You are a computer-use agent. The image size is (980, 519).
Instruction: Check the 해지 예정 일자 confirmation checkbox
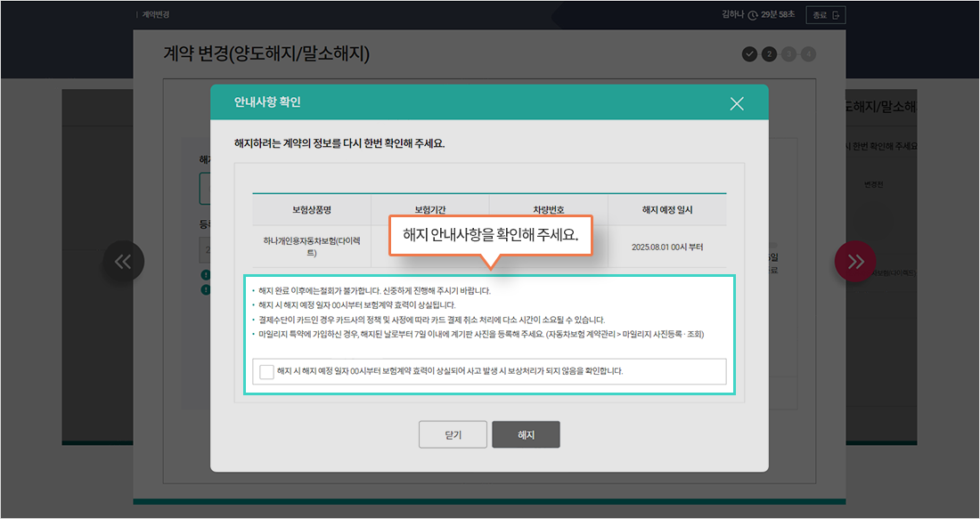(x=265, y=371)
